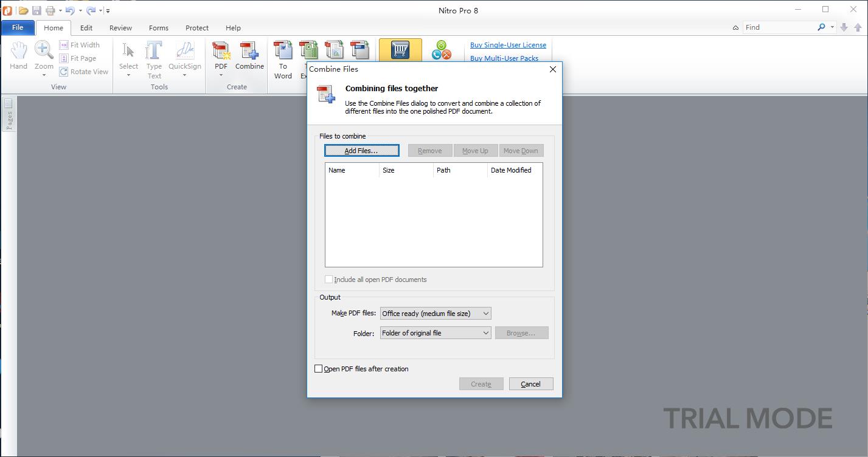The image size is (868, 457).
Task: Expand the Select tool dropdown arrow
Action: pos(128,75)
